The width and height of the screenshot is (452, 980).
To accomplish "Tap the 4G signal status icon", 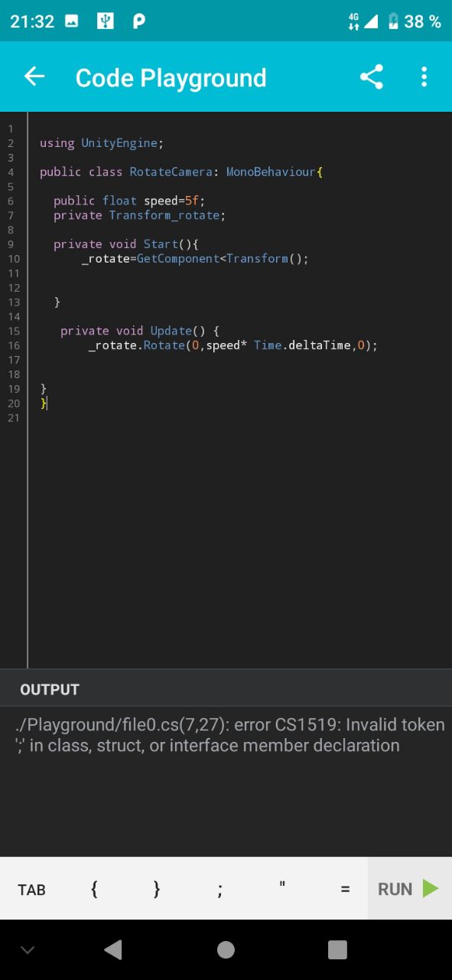I will pyautogui.click(x=363, y=21).
